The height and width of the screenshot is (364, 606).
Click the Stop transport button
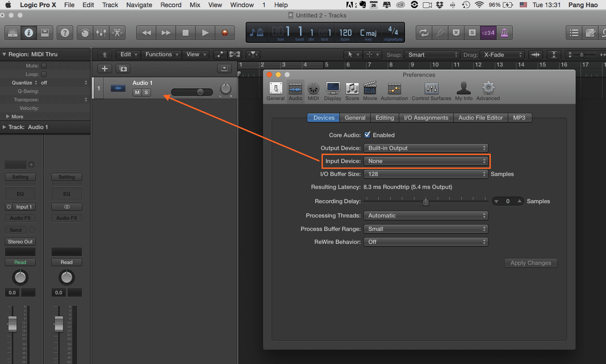(185, 33)
